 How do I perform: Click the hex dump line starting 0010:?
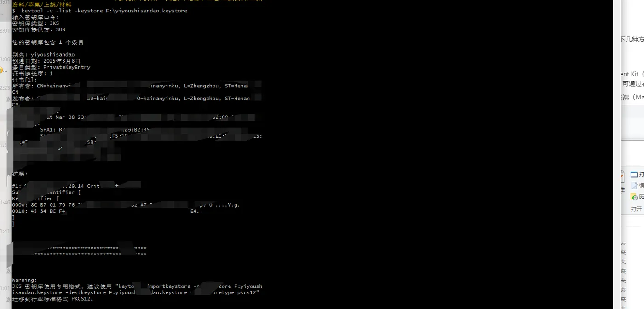pyautogui.click(x=107, y=211)
